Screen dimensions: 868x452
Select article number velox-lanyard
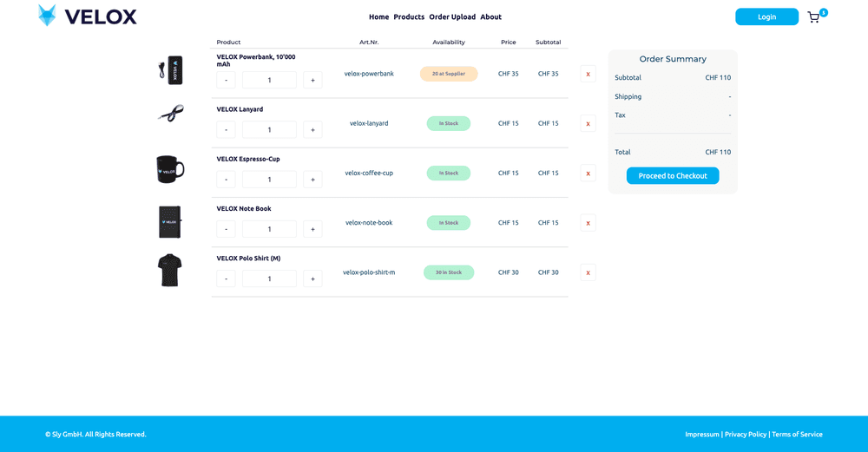pos(369,123)
